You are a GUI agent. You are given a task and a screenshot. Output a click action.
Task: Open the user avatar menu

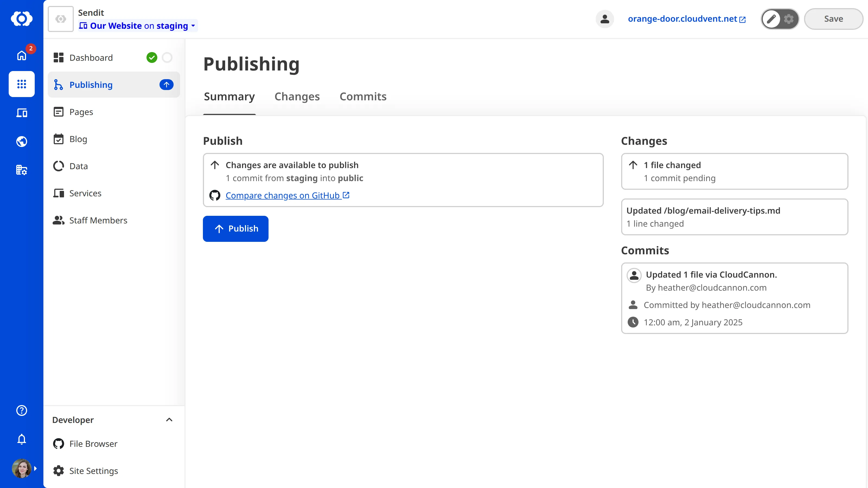point(22,468)
